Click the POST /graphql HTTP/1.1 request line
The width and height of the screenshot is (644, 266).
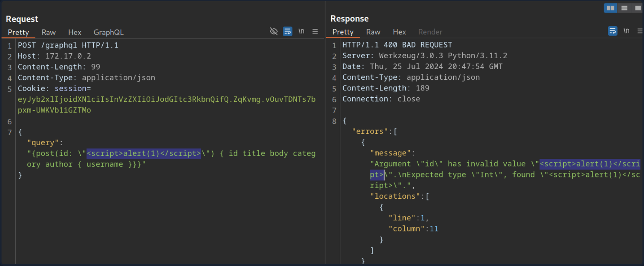(68, 45)
